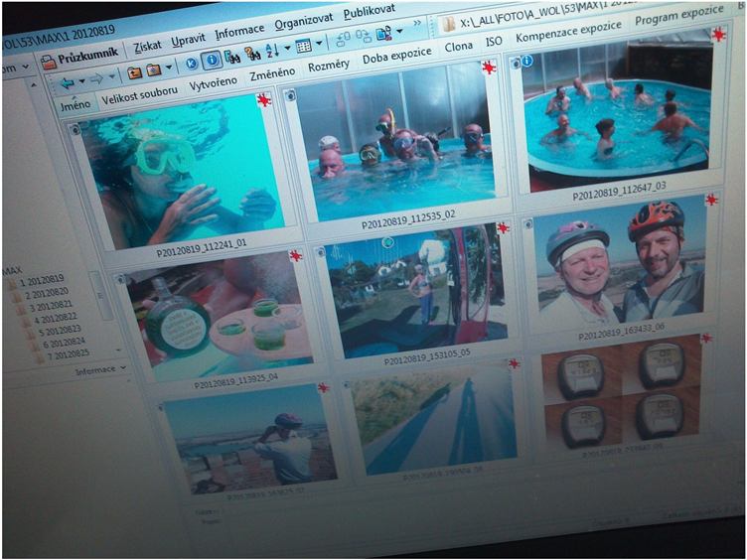Sort by the Rozměry column

[x=328, y=66]
